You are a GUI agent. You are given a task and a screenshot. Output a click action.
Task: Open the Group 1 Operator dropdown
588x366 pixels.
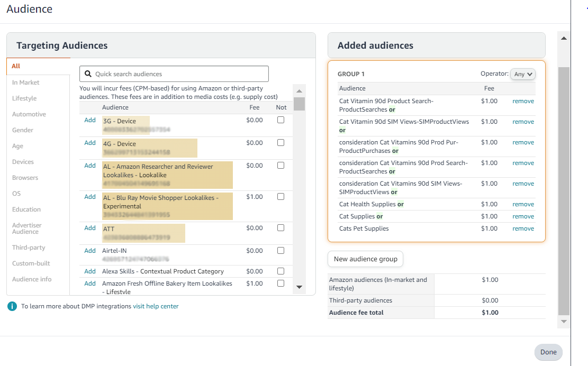[523, 74]
